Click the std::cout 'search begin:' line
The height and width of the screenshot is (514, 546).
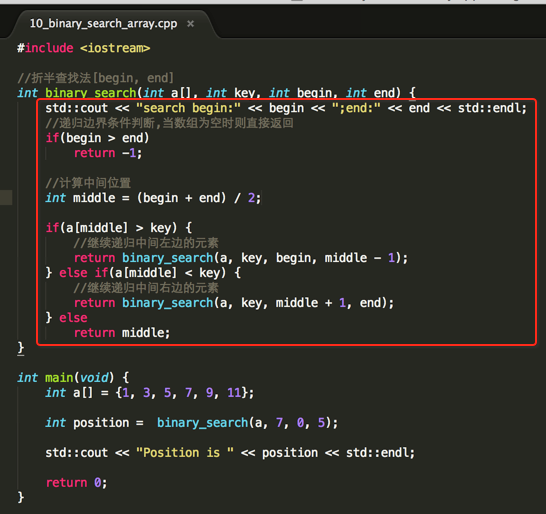(286, 108)
